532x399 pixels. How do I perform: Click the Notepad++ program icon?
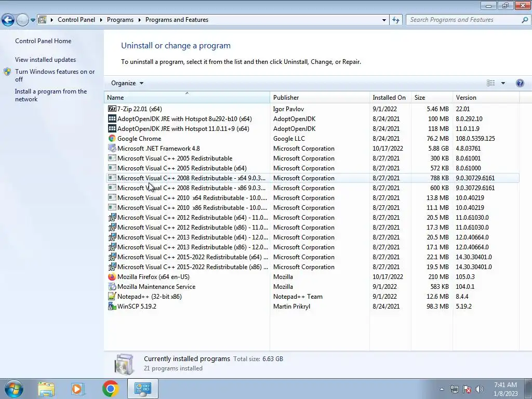click(x=112, y=297)
